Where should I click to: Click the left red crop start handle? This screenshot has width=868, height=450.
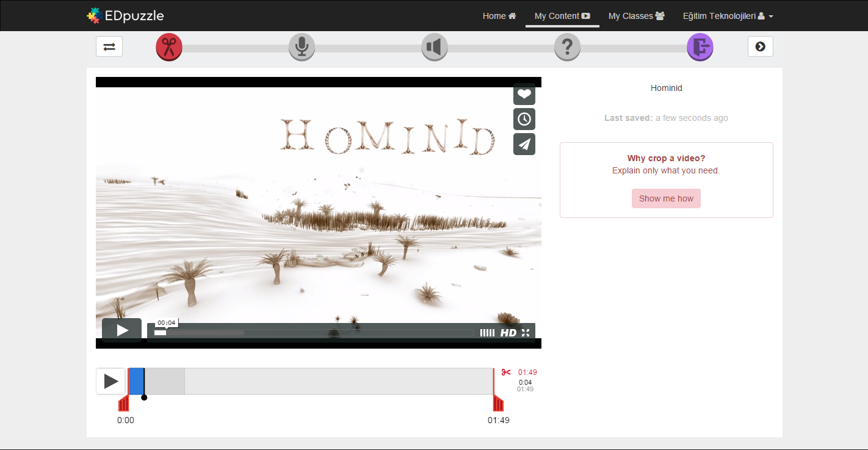pyautogui.click(x=124, y=403)
